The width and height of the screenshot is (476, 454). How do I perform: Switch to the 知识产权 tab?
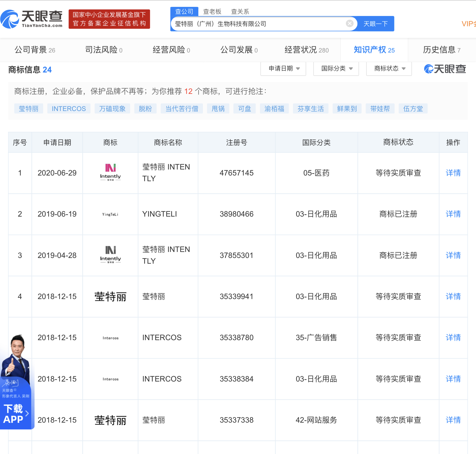(374, 50)
